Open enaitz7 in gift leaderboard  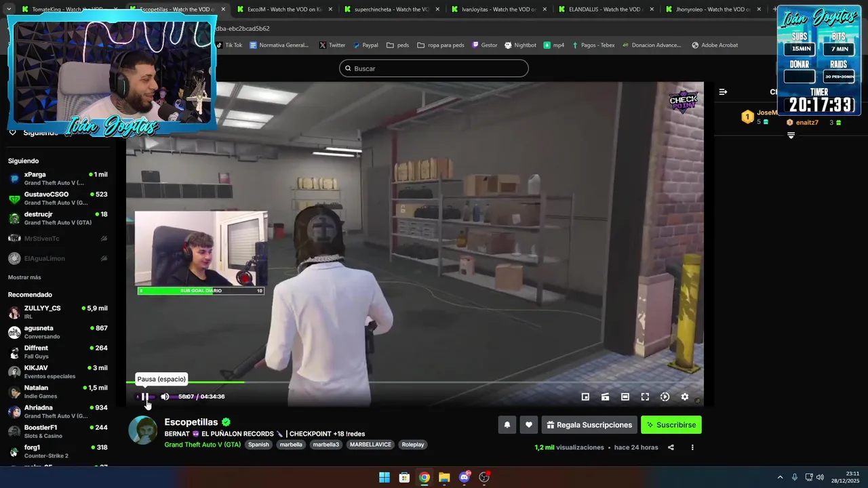807,123
